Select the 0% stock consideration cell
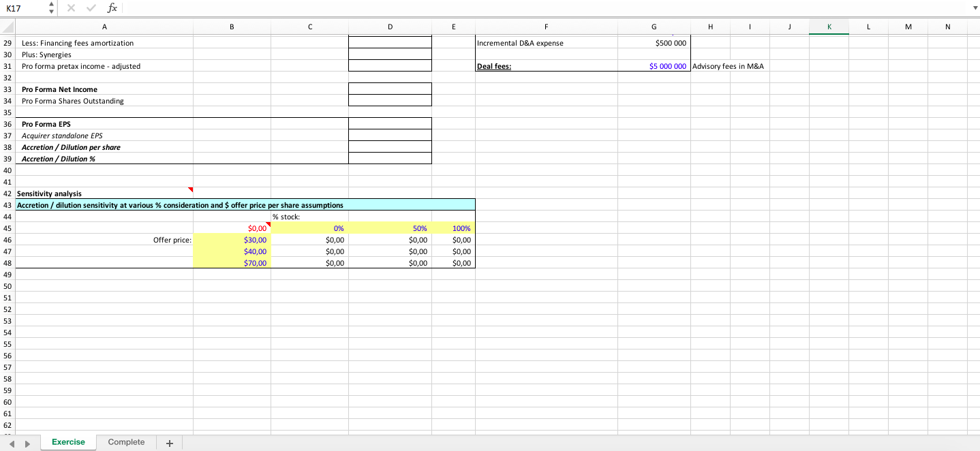 coord(310,228)
